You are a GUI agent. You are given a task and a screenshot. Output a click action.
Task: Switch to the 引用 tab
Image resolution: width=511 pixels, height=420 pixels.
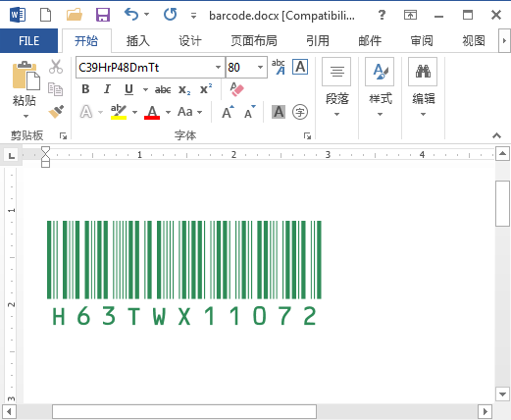click(x=318, y=41)
